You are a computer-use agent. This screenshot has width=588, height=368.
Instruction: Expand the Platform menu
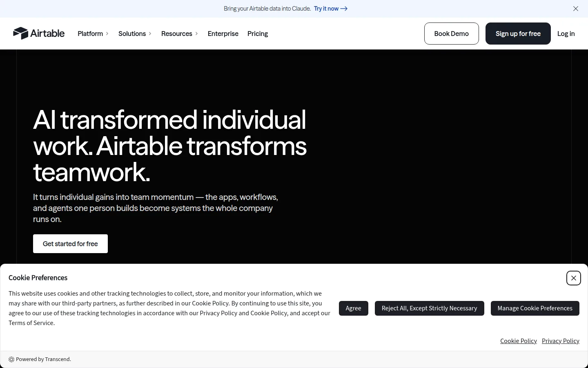(93, 34)
